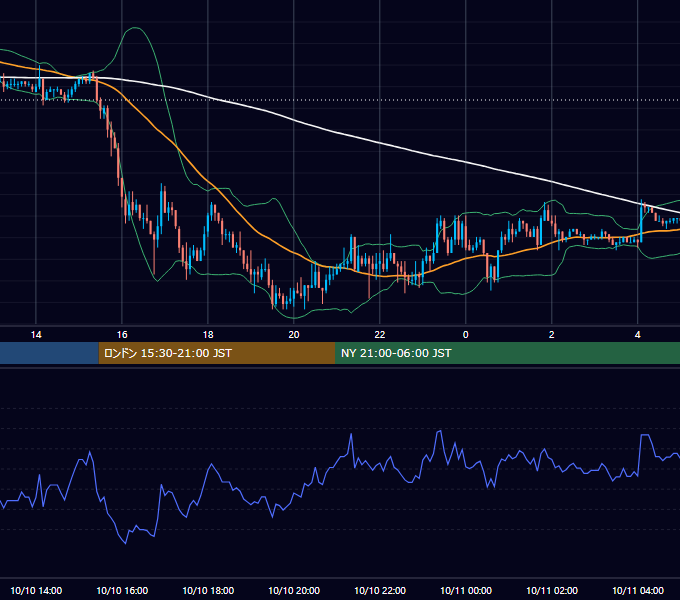Click the 2 hour axis label
This screenshot has width=680, height=600.
pyautogui.click(x=552, y=335)
